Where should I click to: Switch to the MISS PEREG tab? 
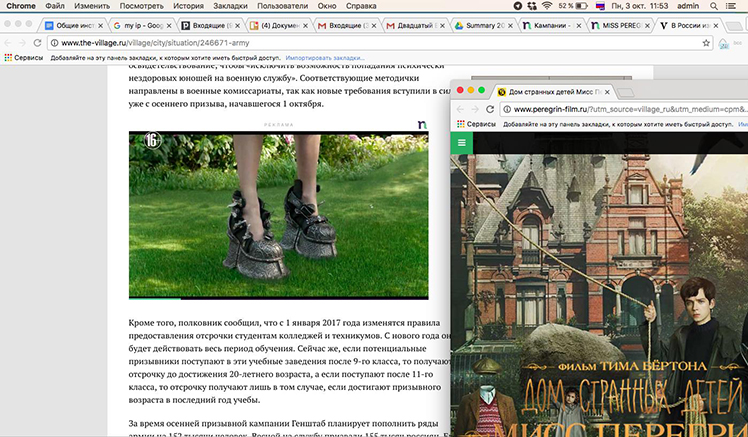coord(621,26)
